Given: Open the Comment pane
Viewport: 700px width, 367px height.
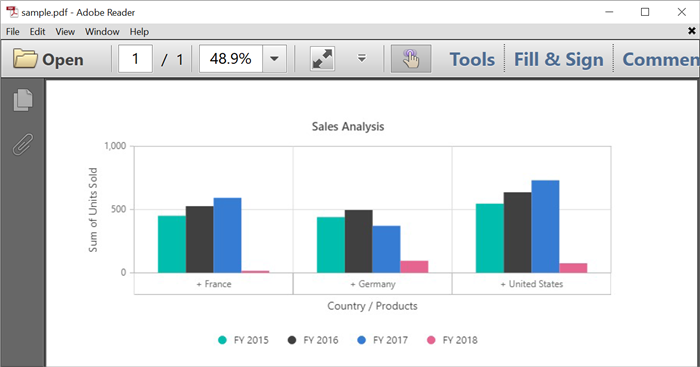Looking at the screenshot, I should (x=661, y=59).
